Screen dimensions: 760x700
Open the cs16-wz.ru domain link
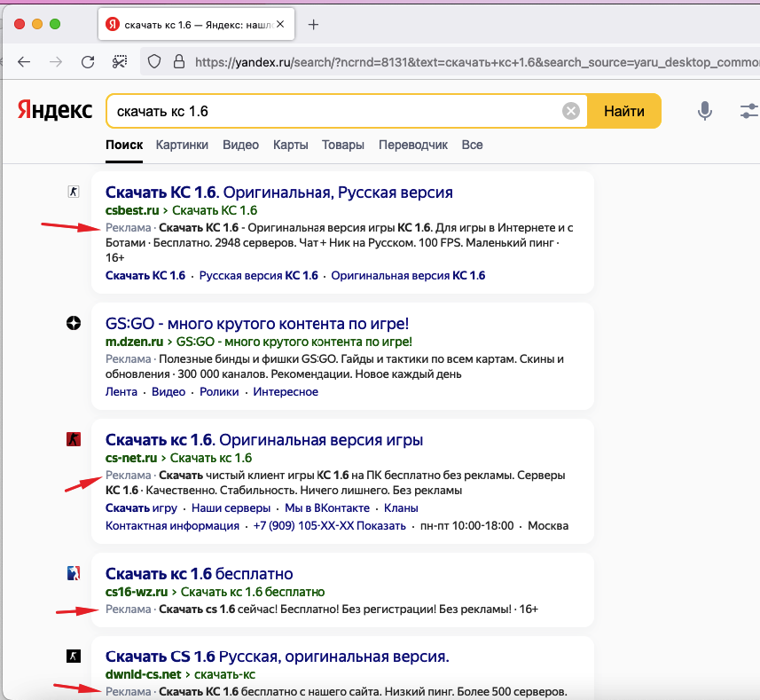pyautogui.click(x=137, y=592)
